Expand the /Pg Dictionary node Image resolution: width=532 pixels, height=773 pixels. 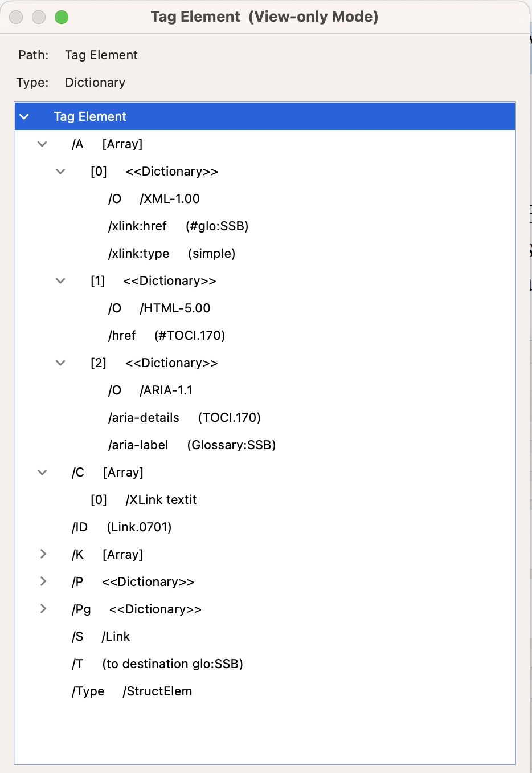(43, 609)
